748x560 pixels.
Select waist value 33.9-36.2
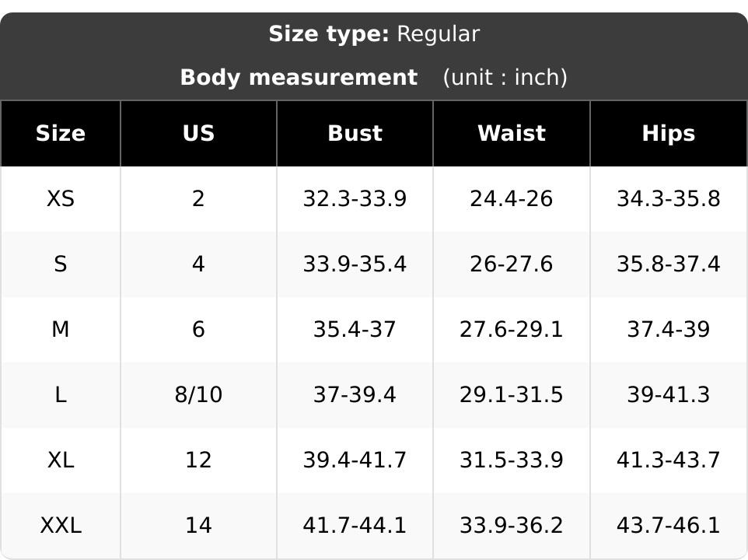click(512, 525)
